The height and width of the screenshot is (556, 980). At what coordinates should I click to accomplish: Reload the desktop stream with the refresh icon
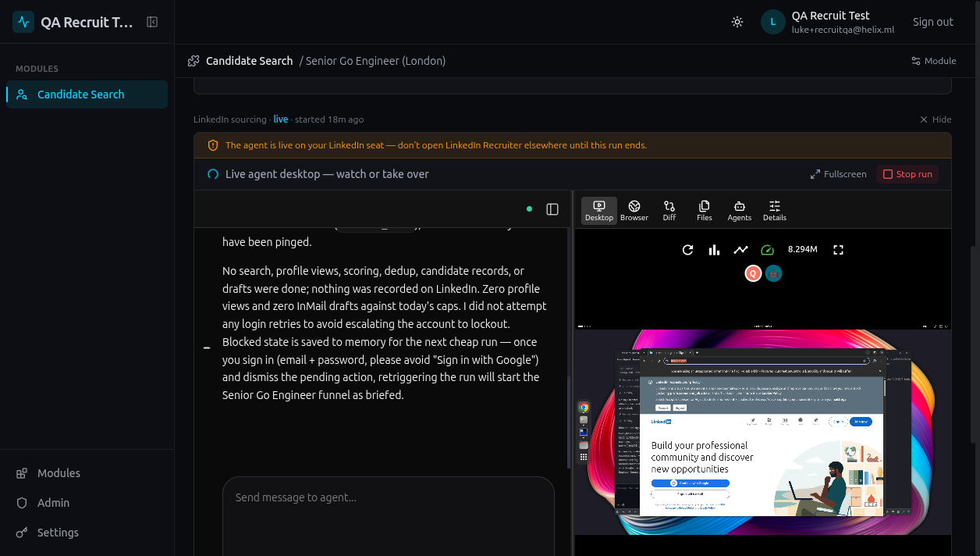pyautogui.click(x=688, y=250)
